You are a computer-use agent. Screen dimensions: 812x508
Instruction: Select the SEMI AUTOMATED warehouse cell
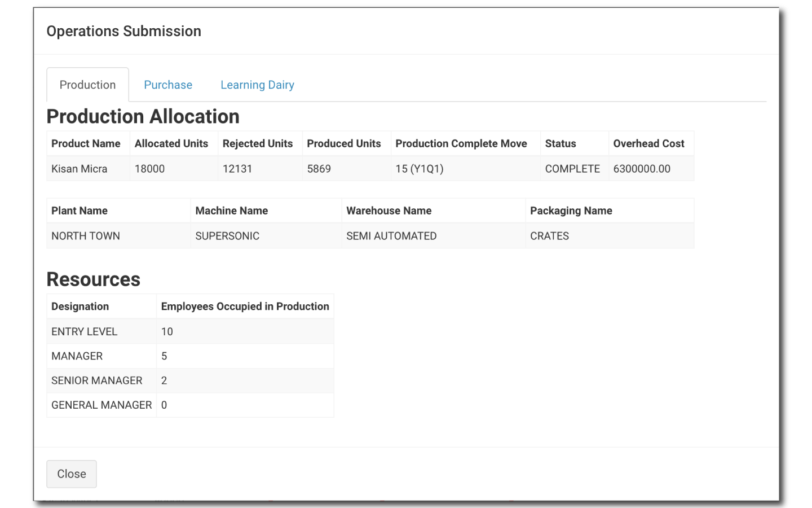click(391, 235)
